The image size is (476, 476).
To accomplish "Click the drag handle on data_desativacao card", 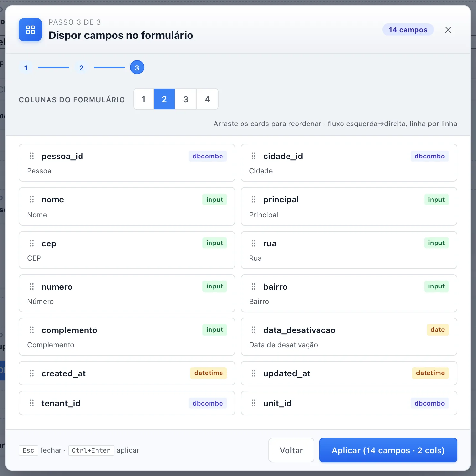I will tap(254, 330).
